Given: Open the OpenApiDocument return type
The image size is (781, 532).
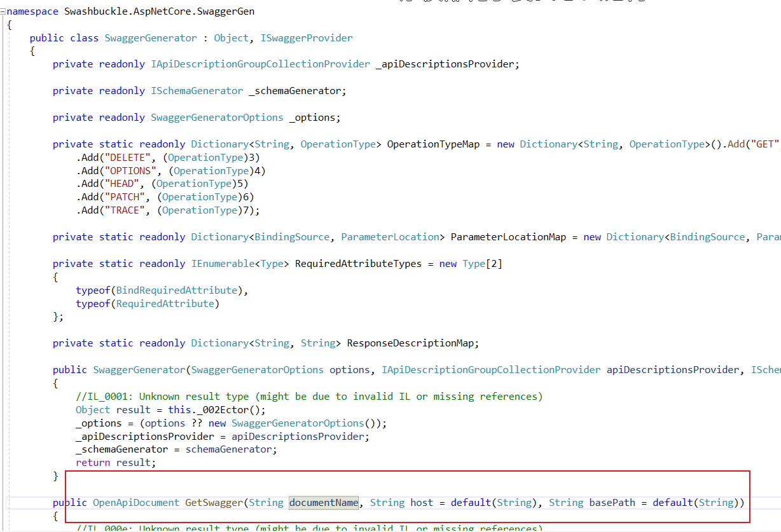Looking at the screenshot, I should [x=136, y=503].
